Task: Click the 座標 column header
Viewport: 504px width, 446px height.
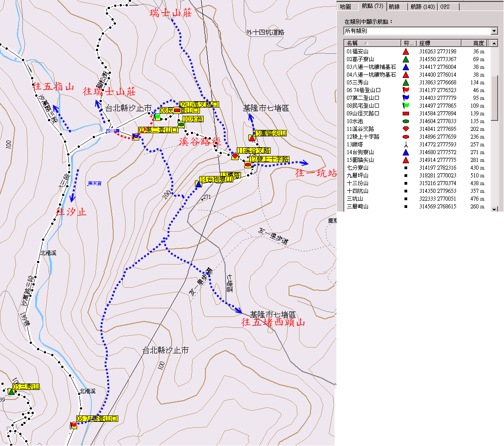Action: 437,43
